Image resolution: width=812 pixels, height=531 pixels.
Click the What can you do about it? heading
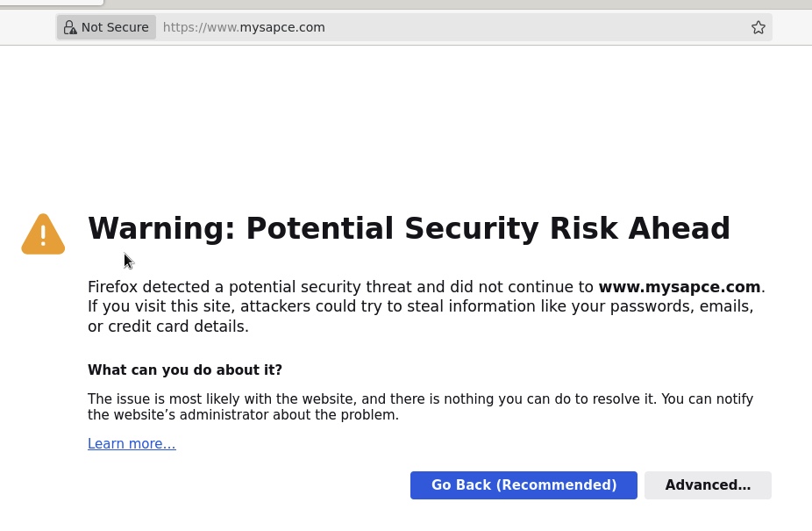coord(185,370)
